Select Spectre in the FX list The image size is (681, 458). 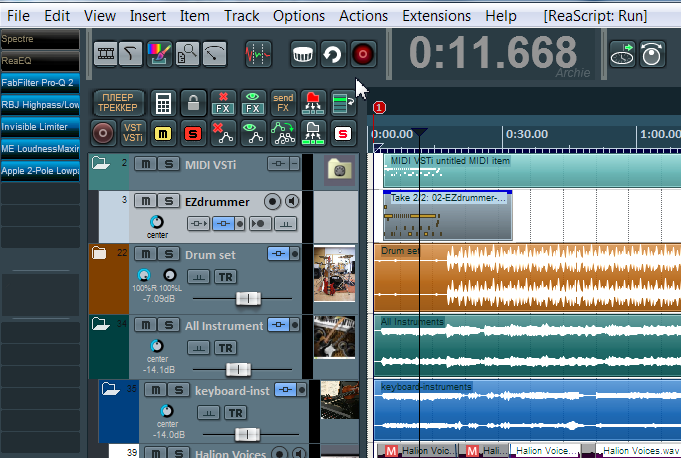tap(40, 39)
